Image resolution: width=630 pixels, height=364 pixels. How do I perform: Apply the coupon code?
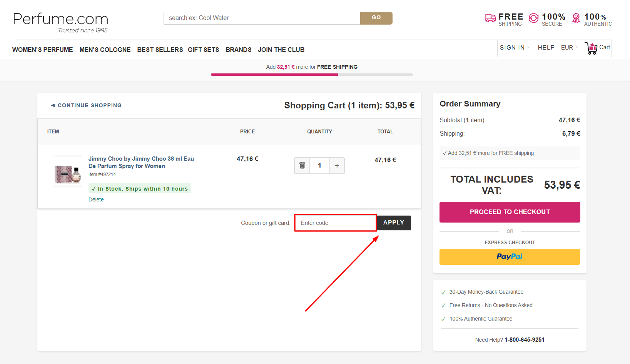tap(394, 223)
